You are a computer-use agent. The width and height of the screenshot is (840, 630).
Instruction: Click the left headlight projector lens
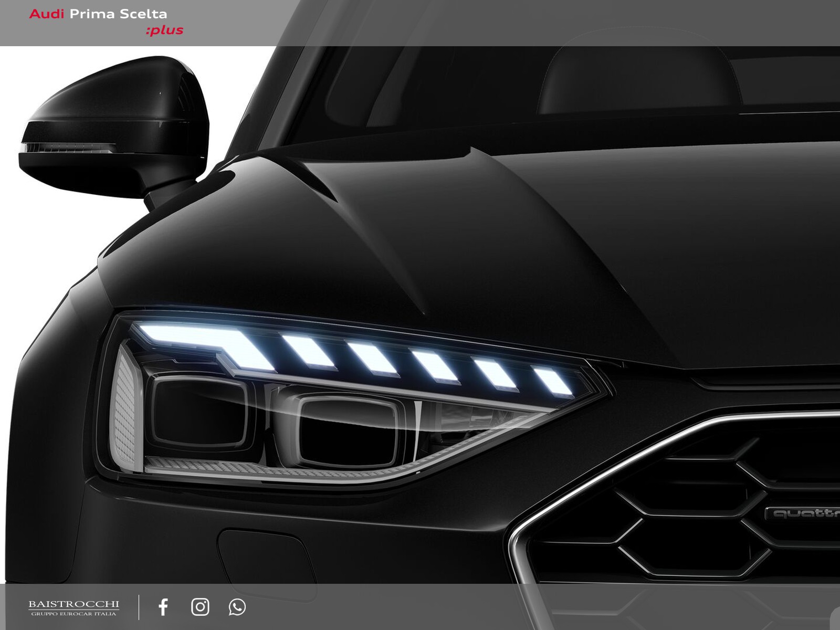pos(197,411)
